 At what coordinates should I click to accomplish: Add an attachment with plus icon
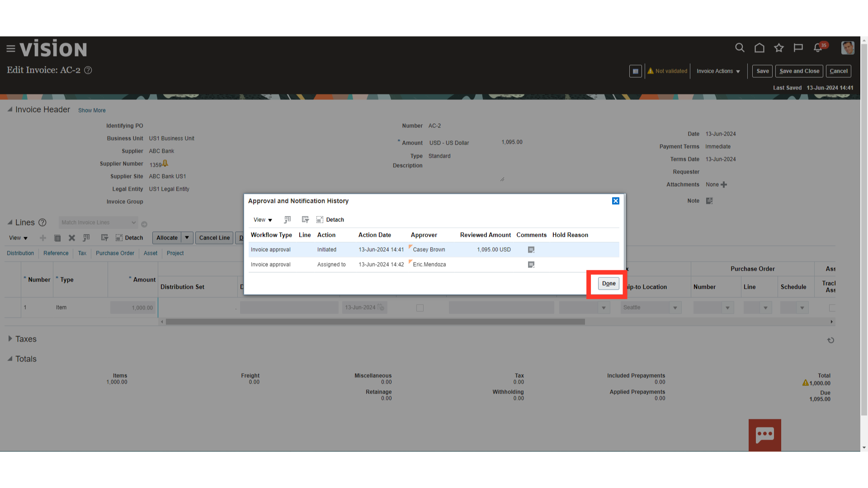[x=724, y=184]
